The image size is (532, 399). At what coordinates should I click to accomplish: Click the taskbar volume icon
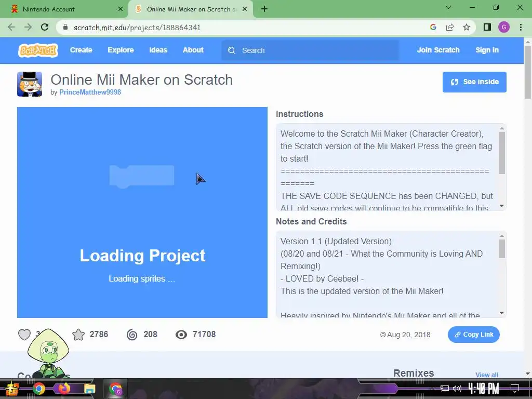[x=457, y=389]
